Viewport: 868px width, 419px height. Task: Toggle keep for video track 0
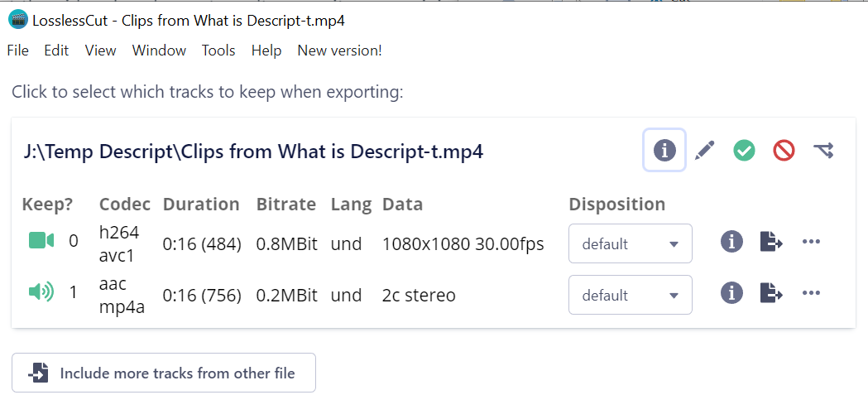[41, 241]
